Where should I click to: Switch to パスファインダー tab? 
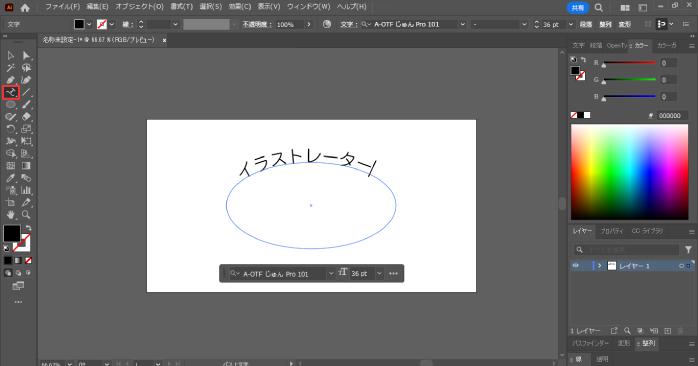pyautogui.click(x=590, y=343)
